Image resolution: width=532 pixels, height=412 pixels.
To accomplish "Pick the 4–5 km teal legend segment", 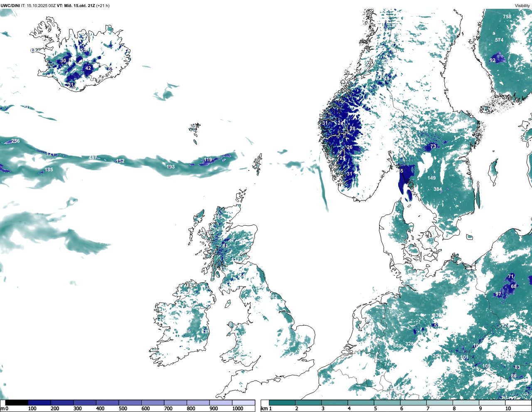I will [x=361, y=402].
